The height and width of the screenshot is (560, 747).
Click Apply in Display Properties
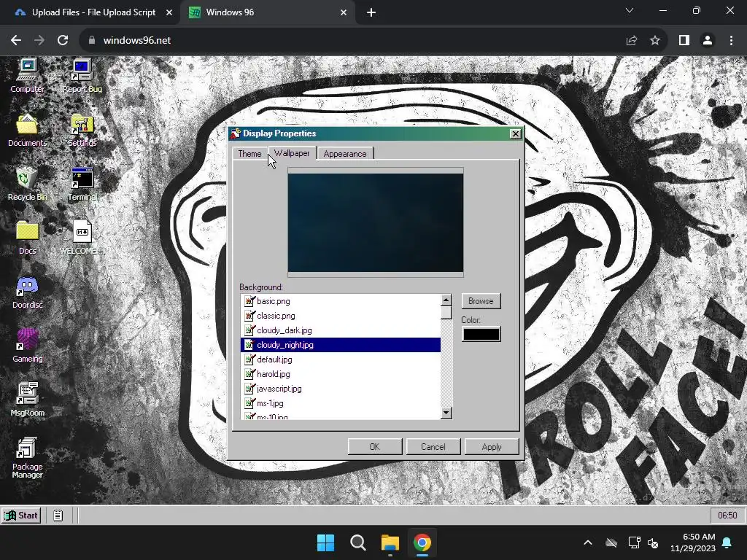[492, 447]
